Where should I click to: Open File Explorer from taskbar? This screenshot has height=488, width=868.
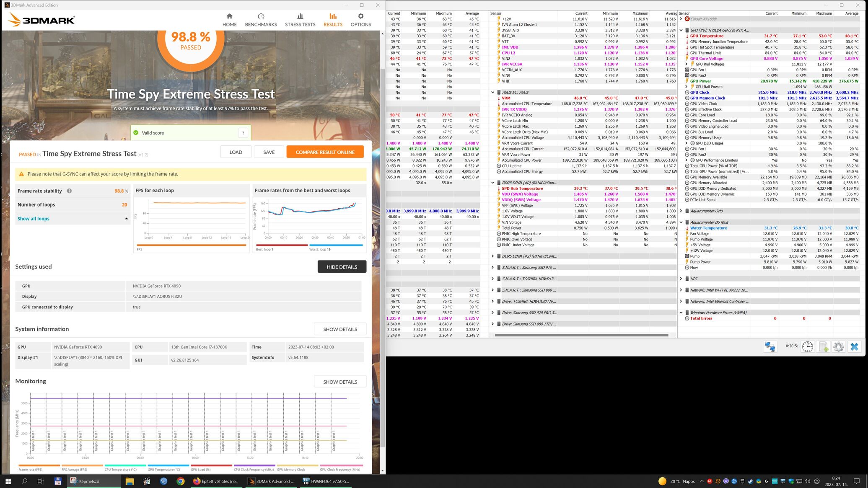click(130, 481)
